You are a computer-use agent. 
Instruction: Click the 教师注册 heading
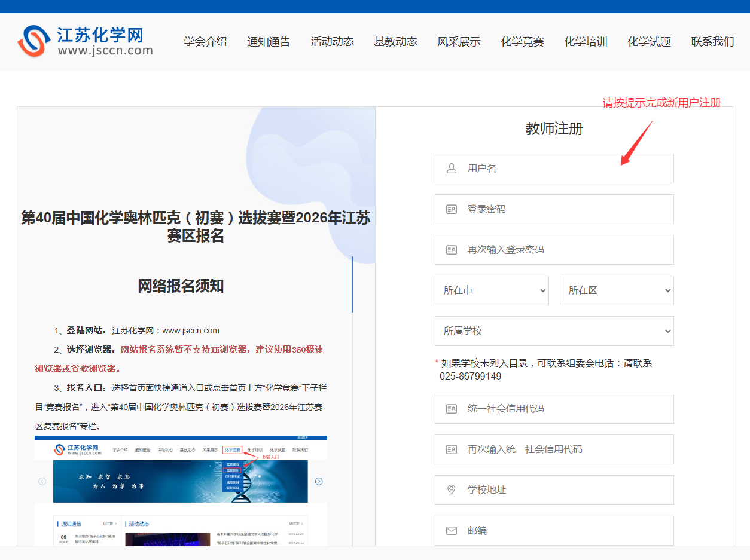click(554, 128)
